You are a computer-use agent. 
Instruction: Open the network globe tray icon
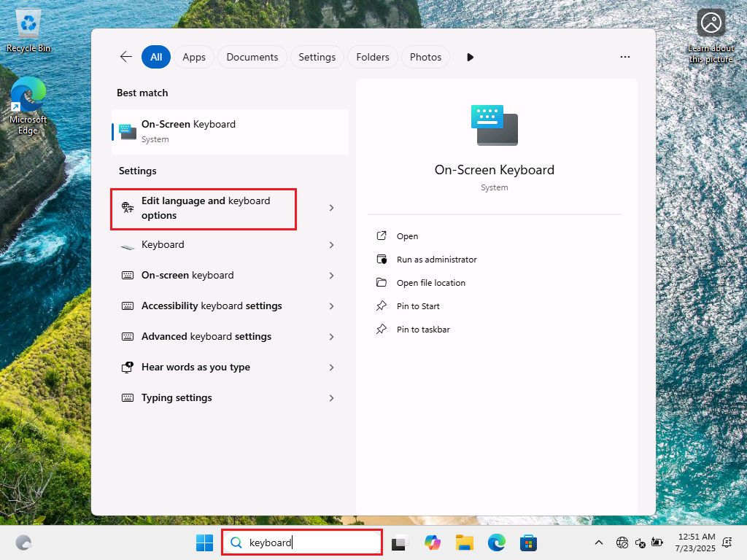[x=622, y=542]
